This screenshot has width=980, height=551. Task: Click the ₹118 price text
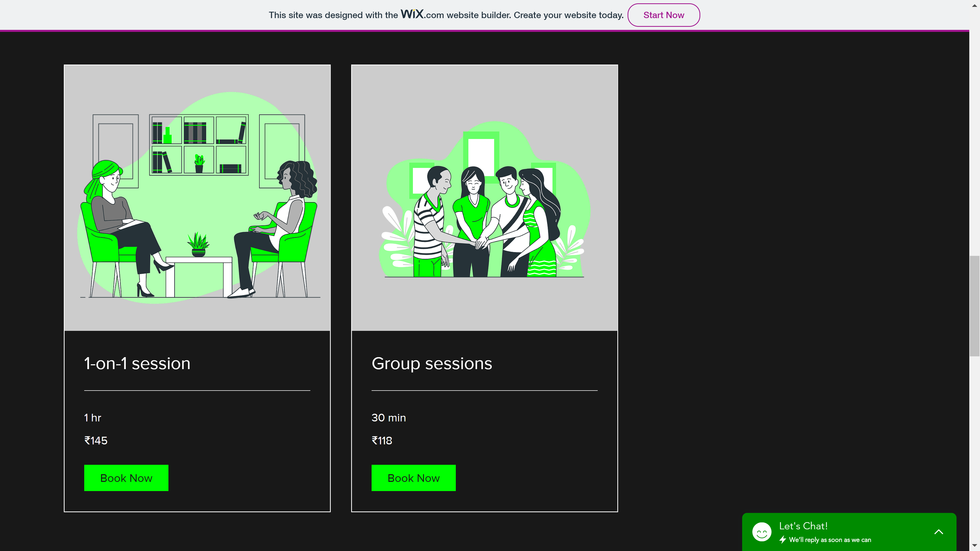pos(382,440)
